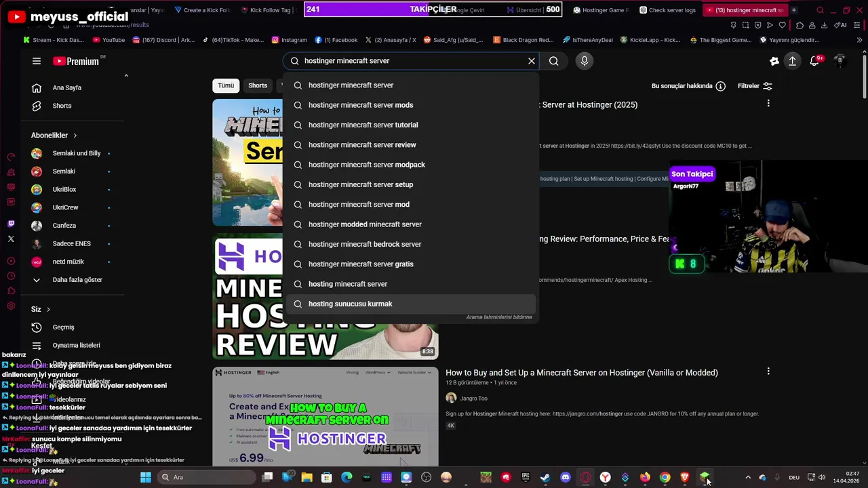Open options menu for Hostinger (2025) video

pos(768,103)
